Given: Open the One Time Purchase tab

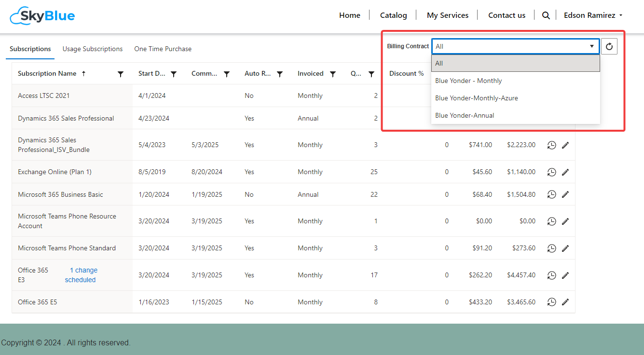Looking at the screenshot, I should [163, 49].
